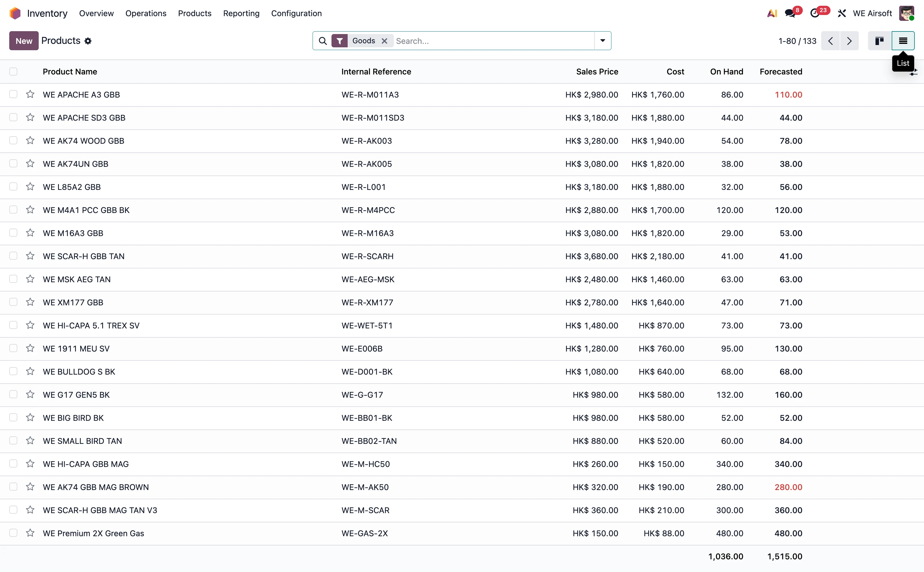Tick the WE HI-CAPA 5.1 TREX SV checkbox
The height and width of the screenshot is (572, 924).
[13, 325]
